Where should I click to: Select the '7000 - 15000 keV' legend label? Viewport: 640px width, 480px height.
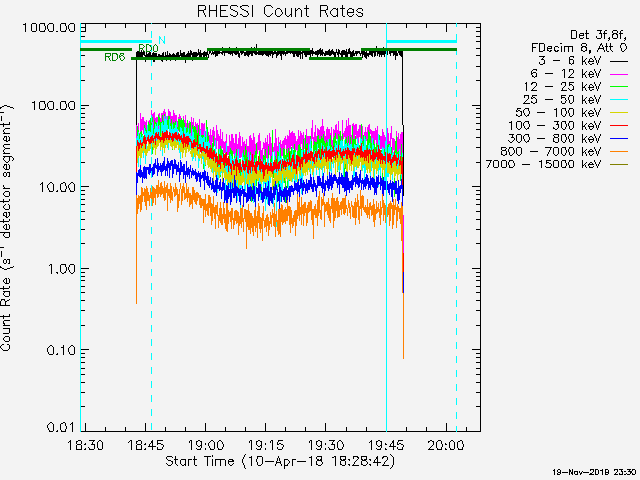click(x=543, y=164)
